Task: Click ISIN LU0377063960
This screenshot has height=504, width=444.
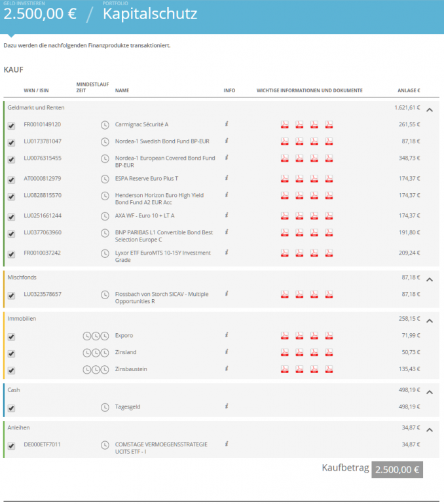Action: (x=43, y=232)
